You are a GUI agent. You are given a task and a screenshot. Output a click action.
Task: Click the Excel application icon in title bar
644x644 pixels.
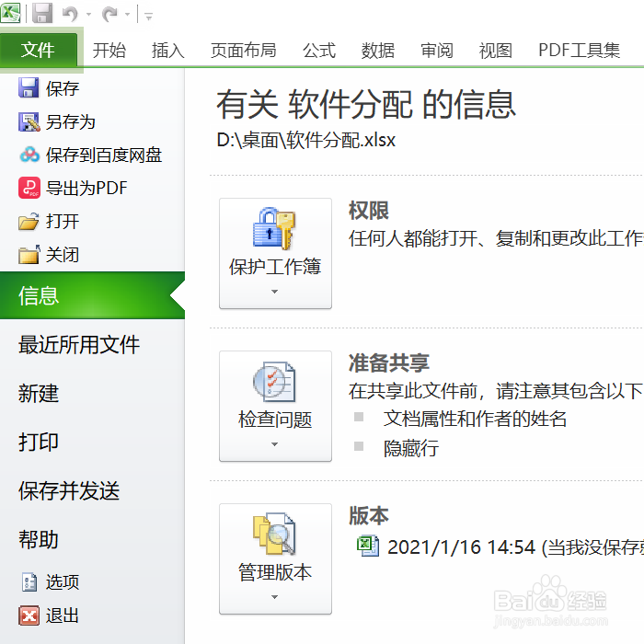pyautogui.click(x=10, y=13)
